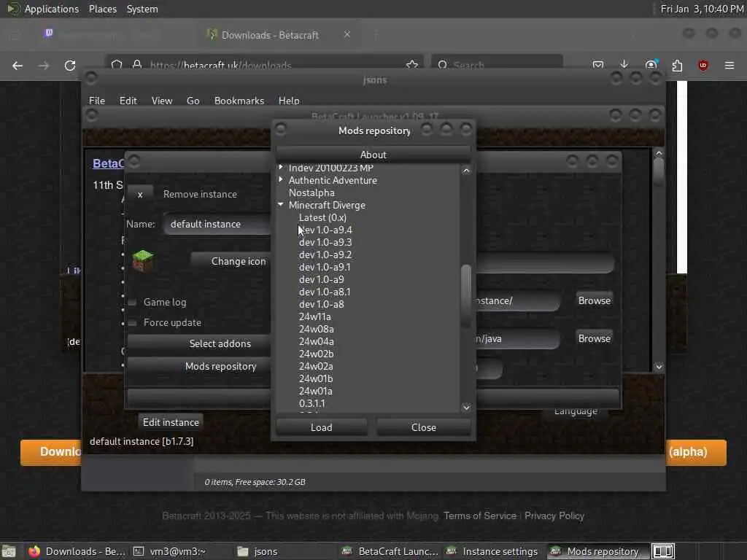Click the x Remove instance button

[x=140, y=194]
